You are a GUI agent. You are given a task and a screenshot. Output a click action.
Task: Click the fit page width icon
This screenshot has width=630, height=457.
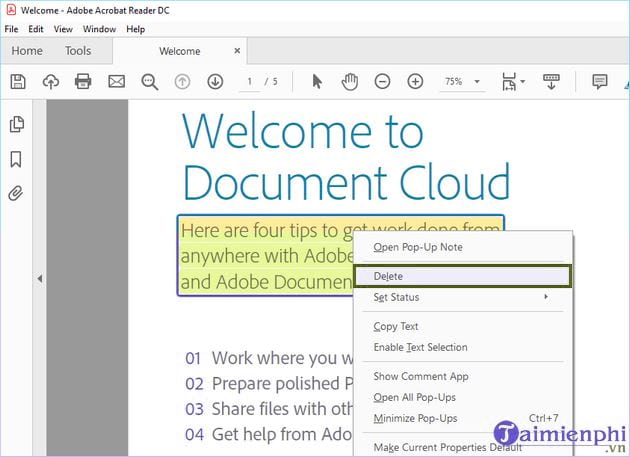[509, 82]
